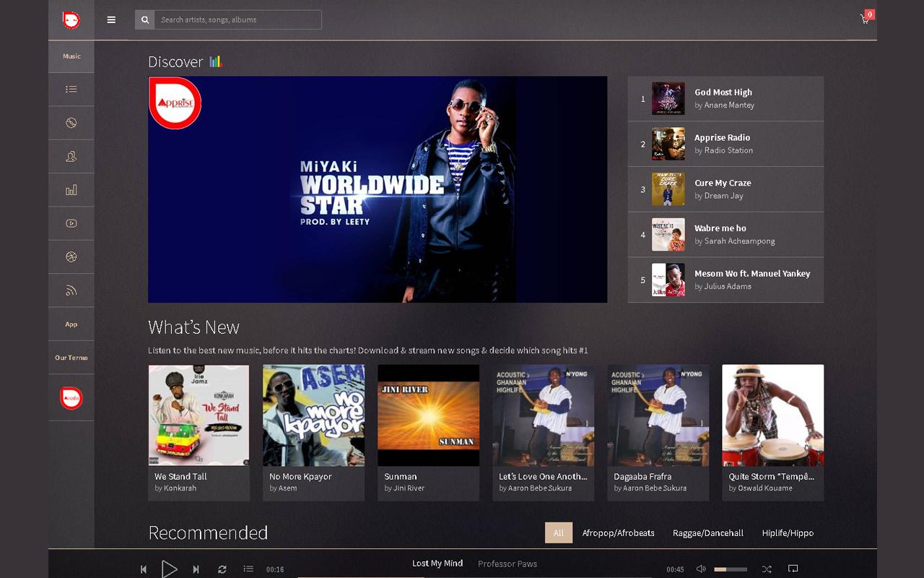Open the App sidebar item
924x578 pixels.
coord(71,324)
